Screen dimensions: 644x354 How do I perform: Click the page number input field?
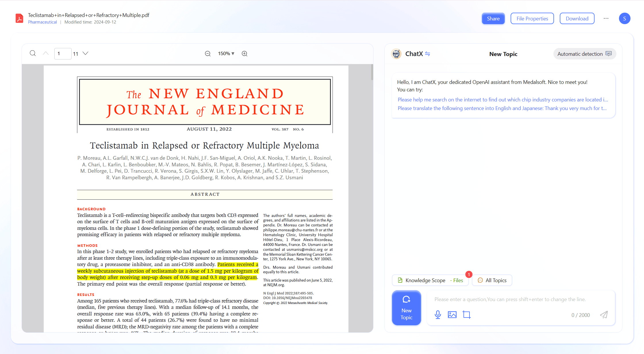point(63,54)
